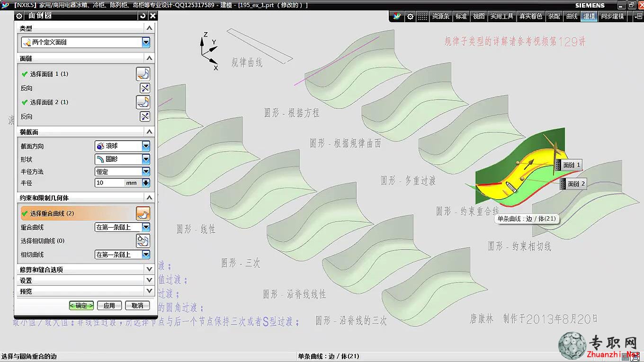This screenshot has width=644, height=362.
Task: Click the 圆形 - 根据方程 annotation
Action: [292, 113]
